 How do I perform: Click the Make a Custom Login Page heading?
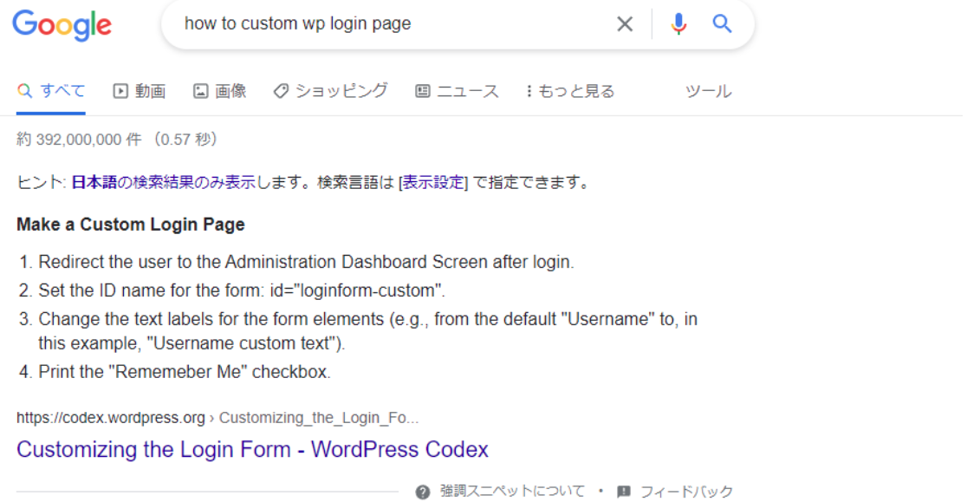(131, 225)
